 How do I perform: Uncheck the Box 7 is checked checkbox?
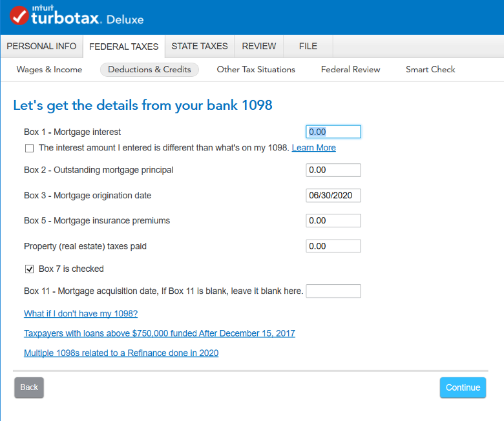tap(29, 269)
